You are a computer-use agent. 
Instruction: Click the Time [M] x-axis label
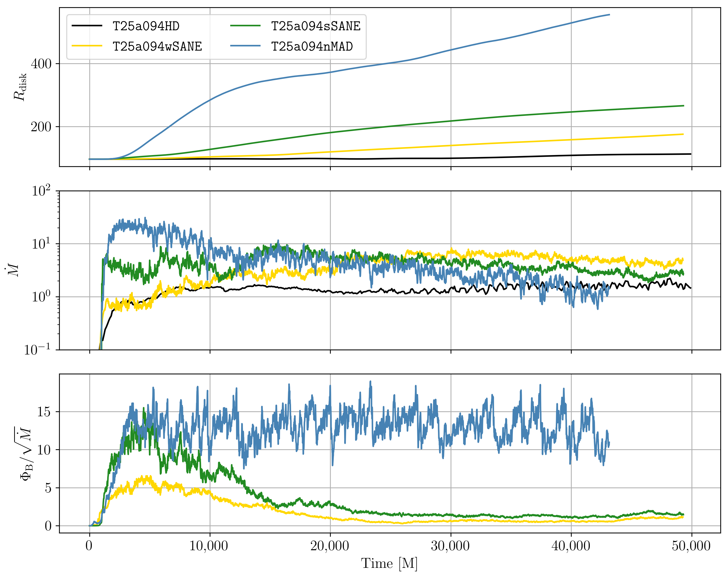[389, 563]
